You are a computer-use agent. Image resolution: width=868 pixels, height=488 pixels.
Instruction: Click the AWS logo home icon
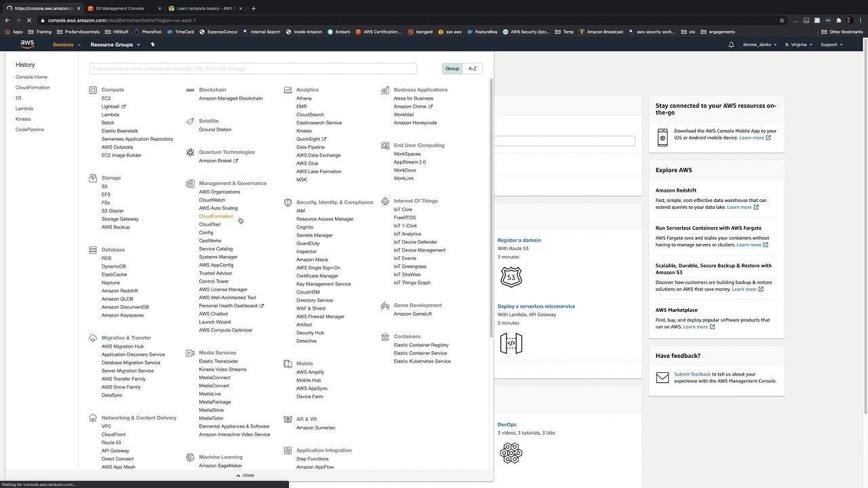pyautogui.click(x=27, y=44)
